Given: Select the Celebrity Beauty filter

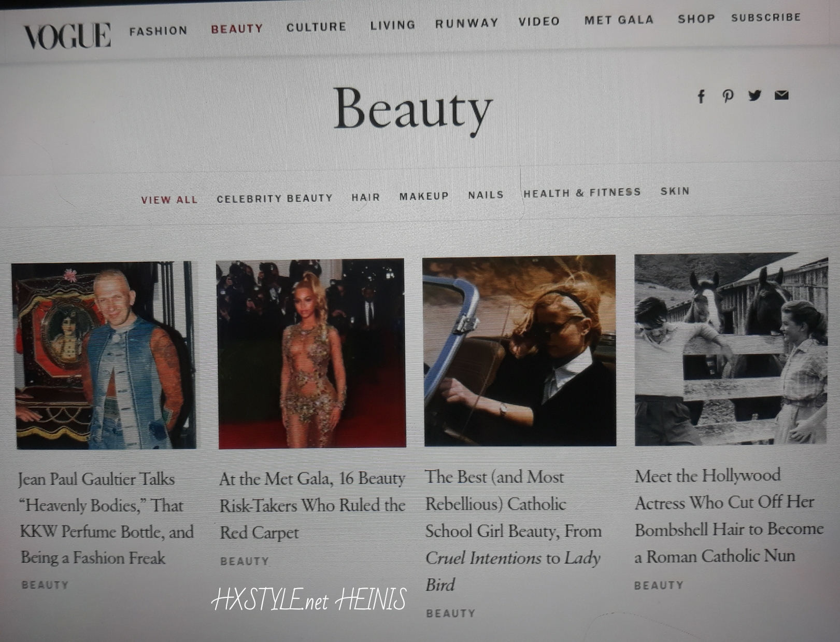Looking at the screenshot, I should click(275, 199).
